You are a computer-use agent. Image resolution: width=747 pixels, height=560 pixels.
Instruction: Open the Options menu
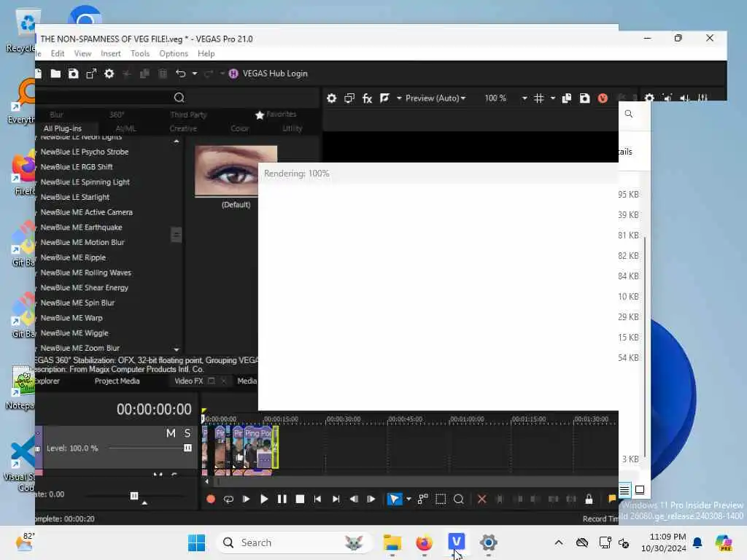(174, 53)
